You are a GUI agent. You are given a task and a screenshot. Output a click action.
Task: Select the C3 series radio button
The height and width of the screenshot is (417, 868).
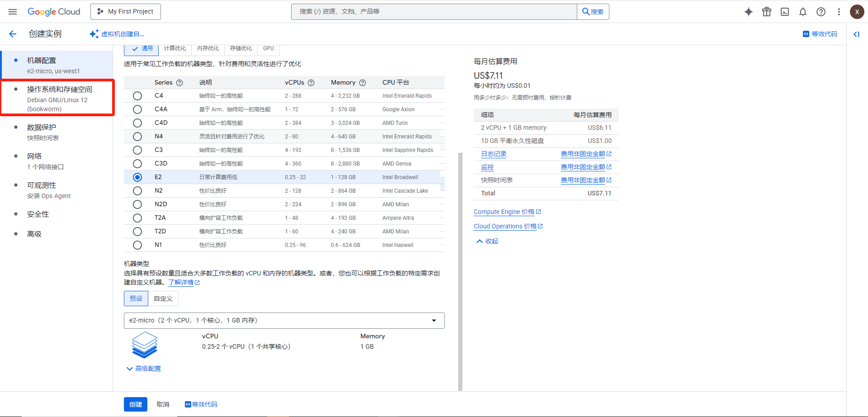137,150
